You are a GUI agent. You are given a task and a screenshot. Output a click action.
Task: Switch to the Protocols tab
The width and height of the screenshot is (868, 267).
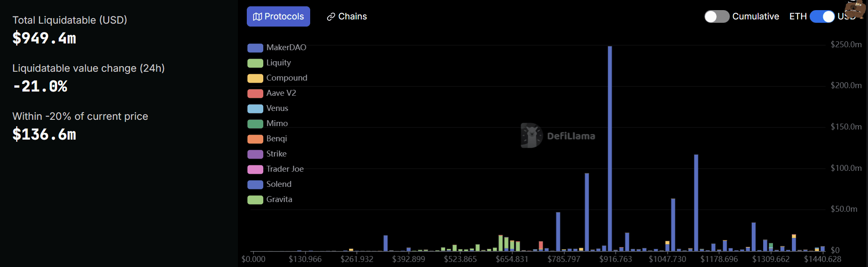pyautogui.click(x=278, y=16)
